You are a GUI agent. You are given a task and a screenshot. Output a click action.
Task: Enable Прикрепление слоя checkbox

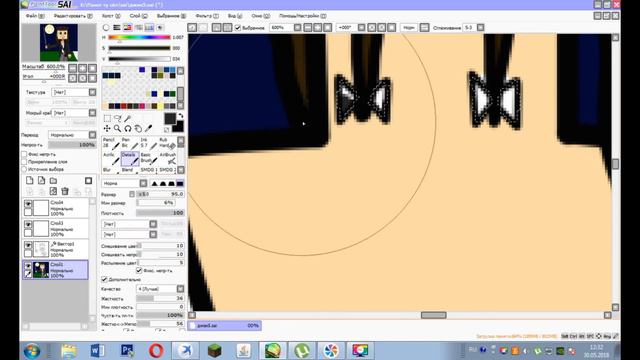(x=24, y=162)
